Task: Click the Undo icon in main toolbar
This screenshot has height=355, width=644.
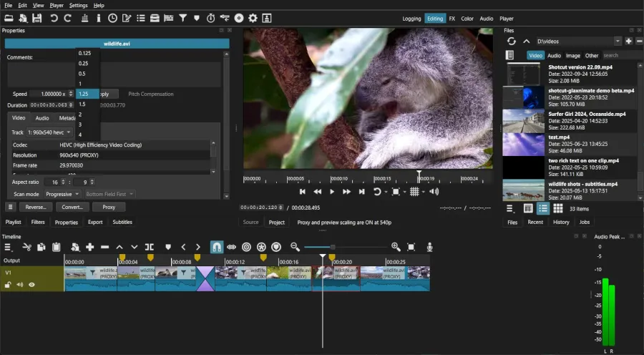Action: tap(54, 18)
